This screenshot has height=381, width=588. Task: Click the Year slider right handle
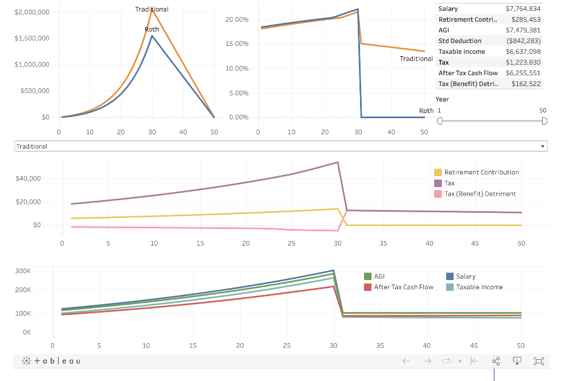(x=544, y=120)
